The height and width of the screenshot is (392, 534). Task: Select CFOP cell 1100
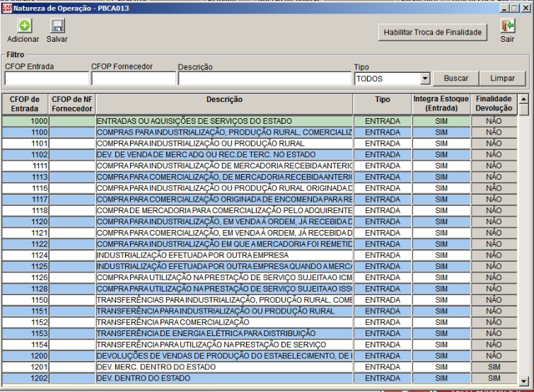tap(25, 132)
